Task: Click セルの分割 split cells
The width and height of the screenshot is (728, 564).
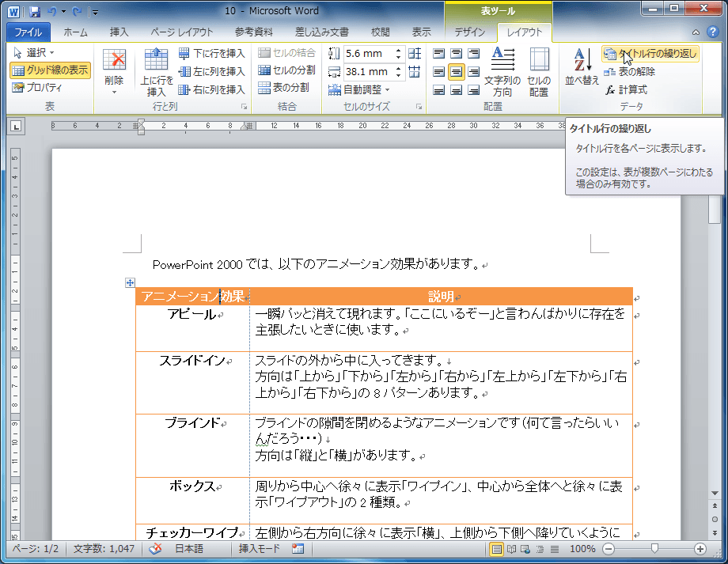Action: tap(287, 70)
